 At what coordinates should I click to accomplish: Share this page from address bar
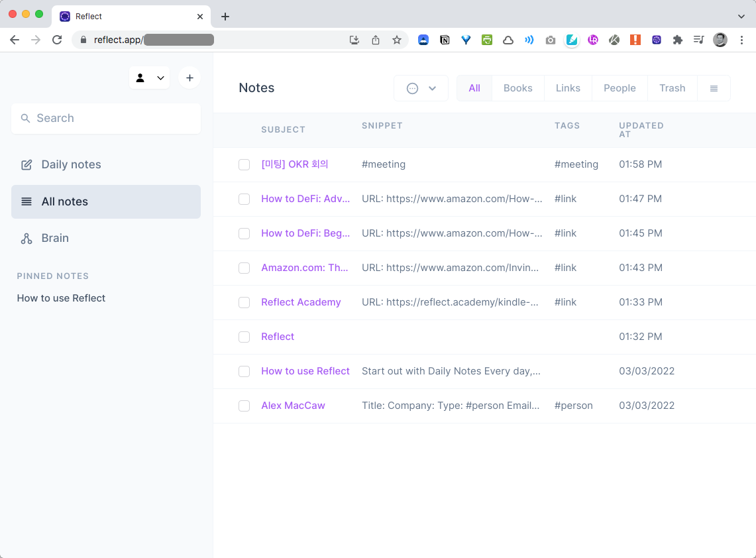(376, 40)
